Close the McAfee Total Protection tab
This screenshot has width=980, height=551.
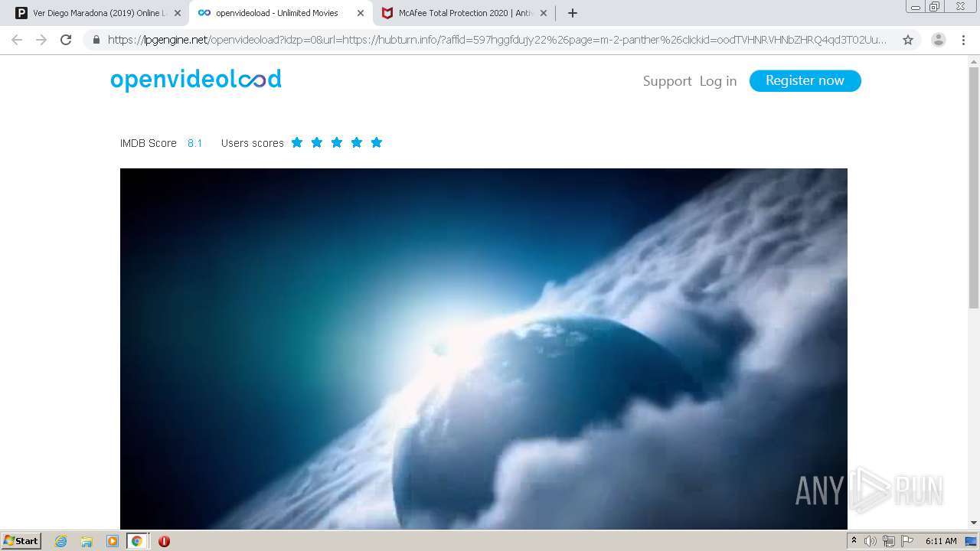[544, 13]
